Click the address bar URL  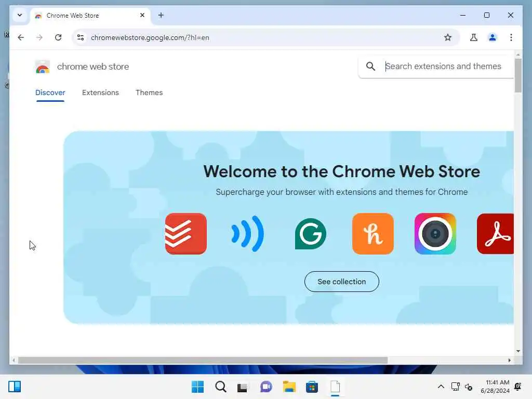tap(150, 37)
